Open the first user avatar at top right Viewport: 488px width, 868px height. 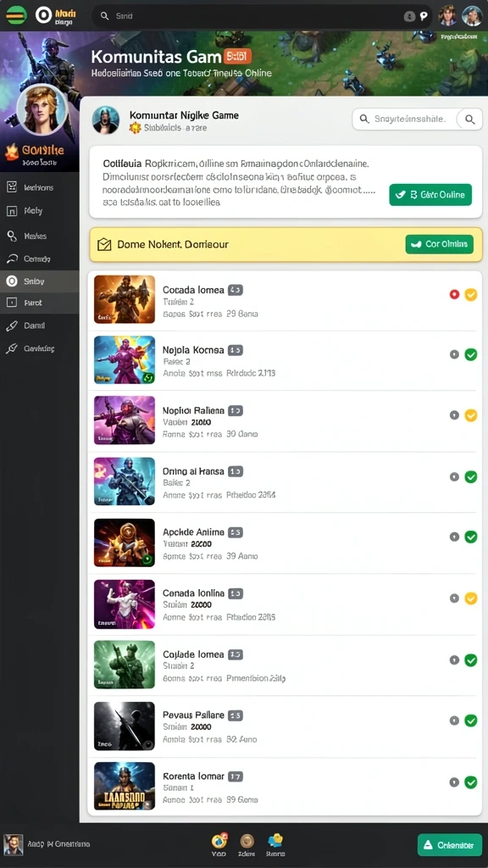(x=447, y=16)
